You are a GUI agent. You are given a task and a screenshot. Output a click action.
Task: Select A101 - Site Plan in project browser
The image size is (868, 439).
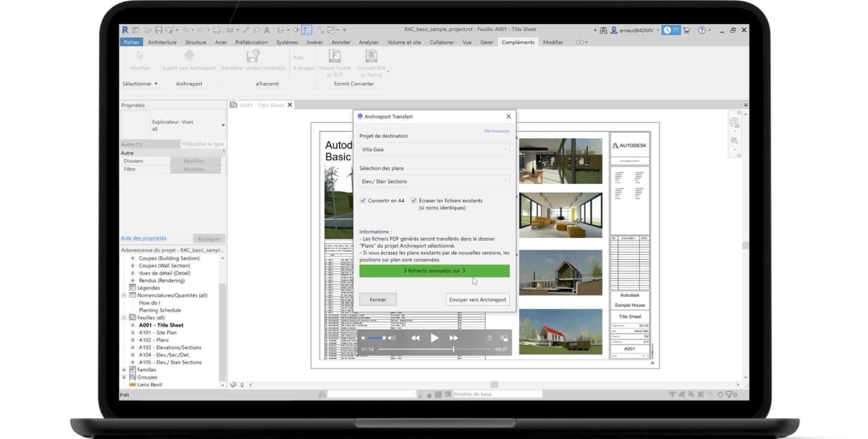click(158, 332)
